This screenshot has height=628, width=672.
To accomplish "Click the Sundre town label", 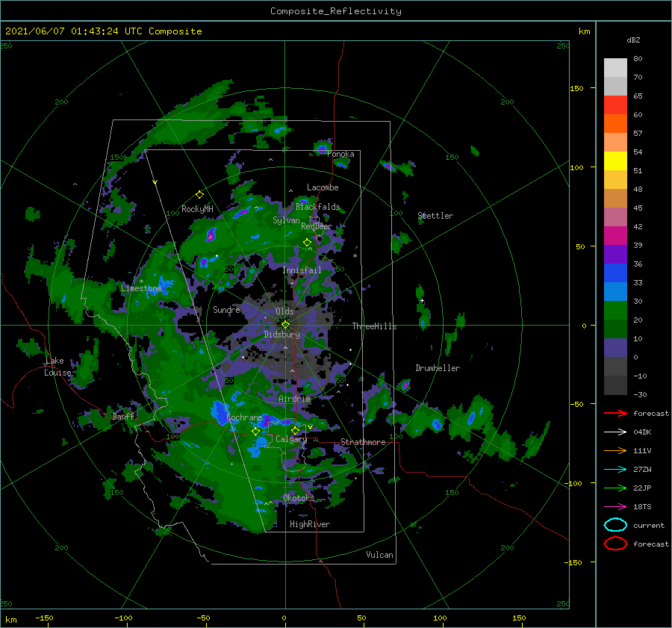I will [x=226, y=309].
